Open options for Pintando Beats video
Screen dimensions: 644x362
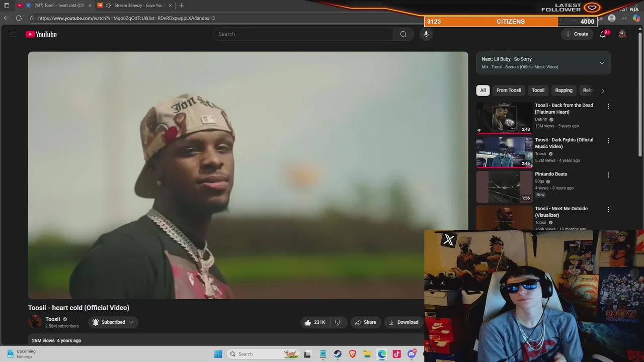608,175
